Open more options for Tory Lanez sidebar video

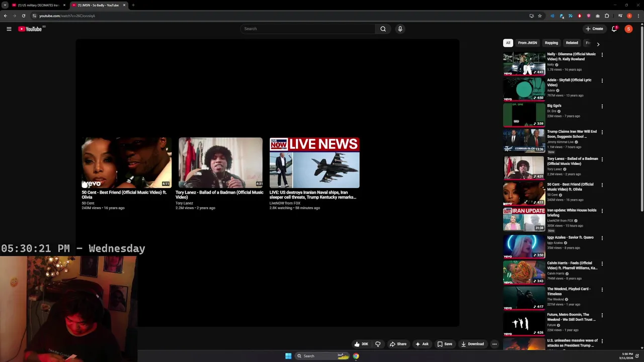tap(602, 159)
